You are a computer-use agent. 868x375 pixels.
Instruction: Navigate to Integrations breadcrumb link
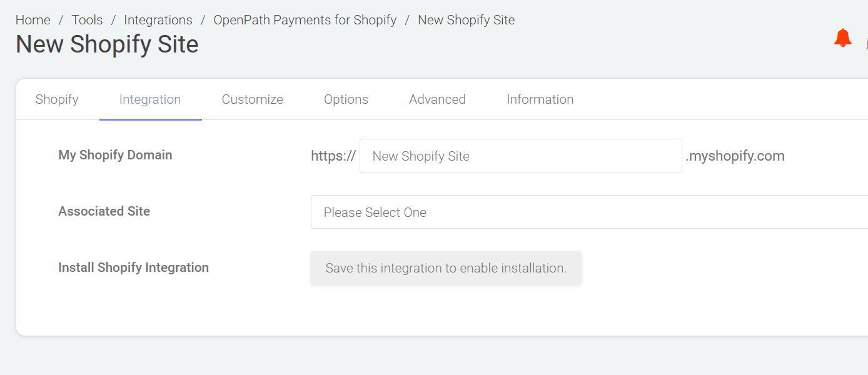158,20
